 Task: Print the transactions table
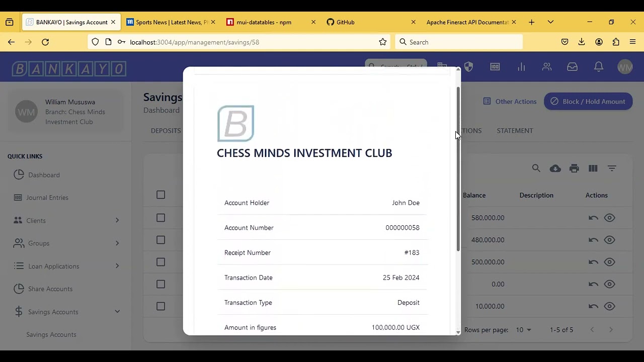click(x=574, y=168)
